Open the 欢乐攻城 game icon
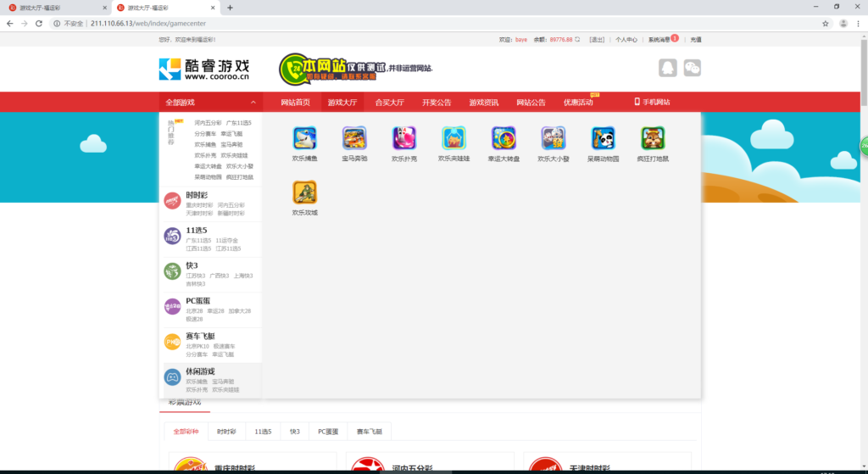This screenshot has height=474, width=868. [x=304, y=192]
